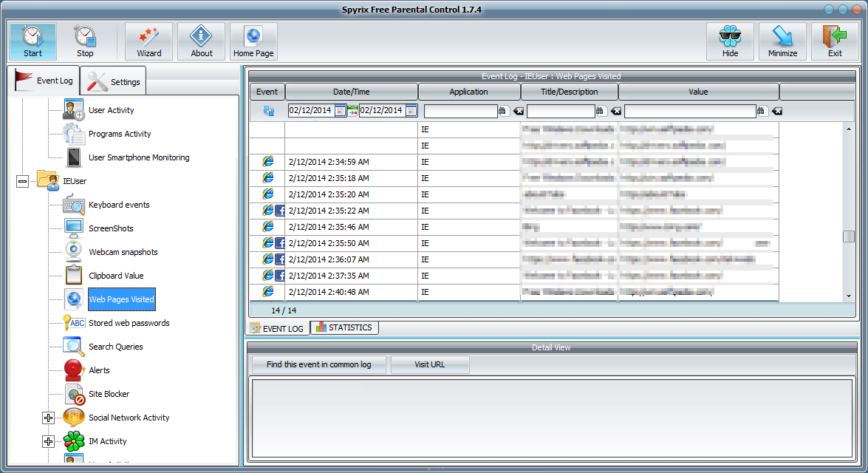Viewport: 868px width, 473px height.
Task: Collapse the IEUser tree node
Action: coord(22,181)
